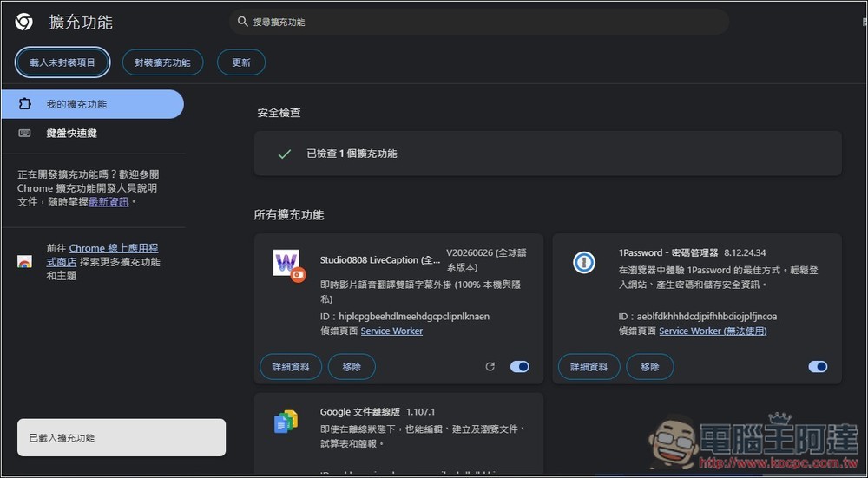The height and width of the screenshot is (478, 868).
Task: Click the Google 文件離線版 extension icon
Action: click(286, 422)
